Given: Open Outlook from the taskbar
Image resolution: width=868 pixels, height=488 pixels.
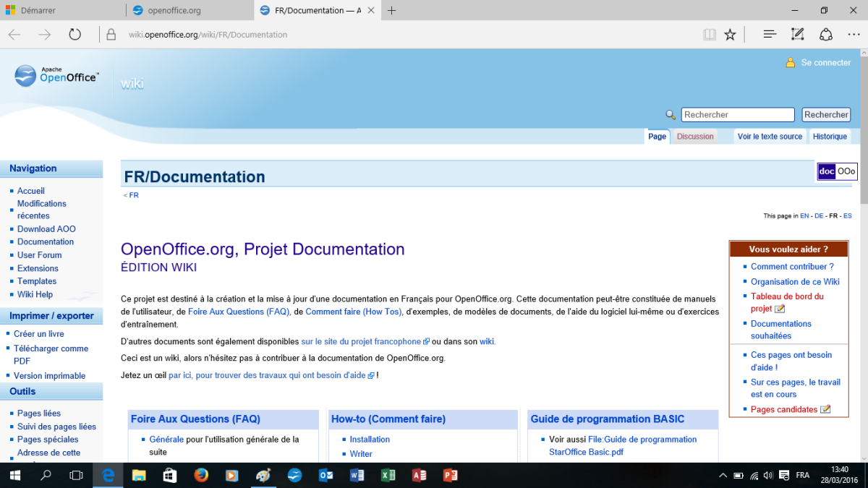Looking at the screenshot, I should 325,475.
